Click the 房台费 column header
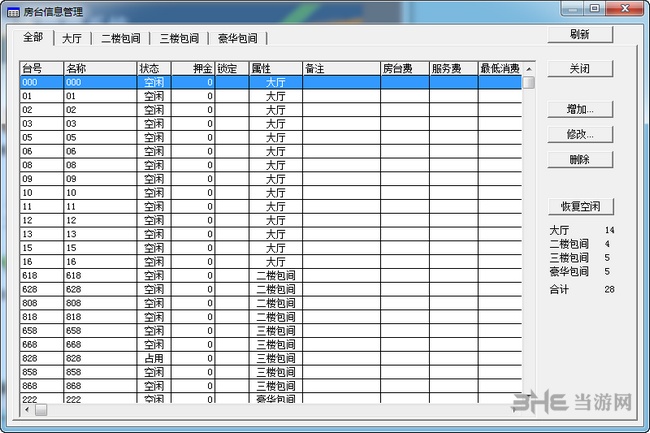The height and width of the screenshot is (433, 650). pos(405,68)
